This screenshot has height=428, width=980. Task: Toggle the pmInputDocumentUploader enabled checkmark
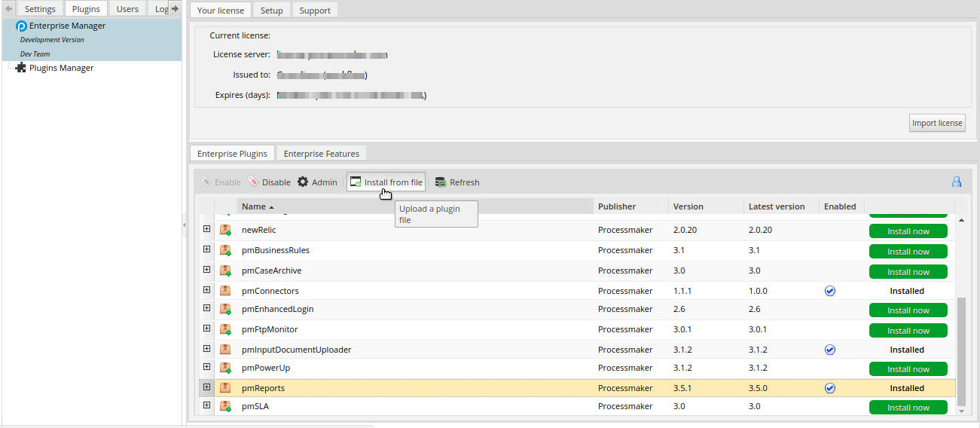tap(830, 350)
